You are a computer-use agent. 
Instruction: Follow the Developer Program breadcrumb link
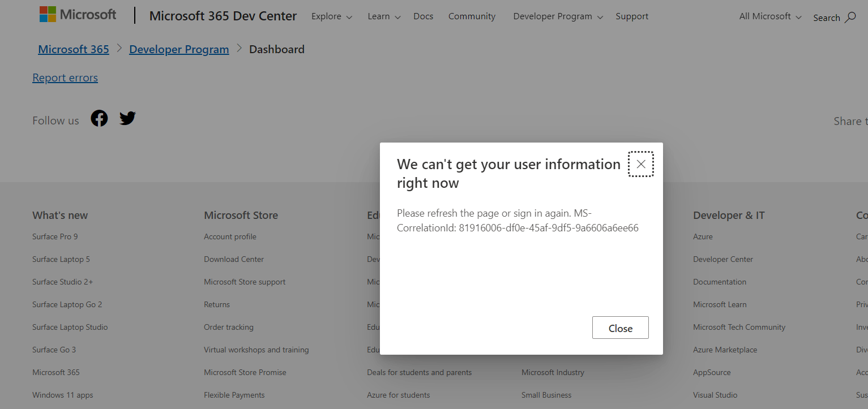(179, 49)
